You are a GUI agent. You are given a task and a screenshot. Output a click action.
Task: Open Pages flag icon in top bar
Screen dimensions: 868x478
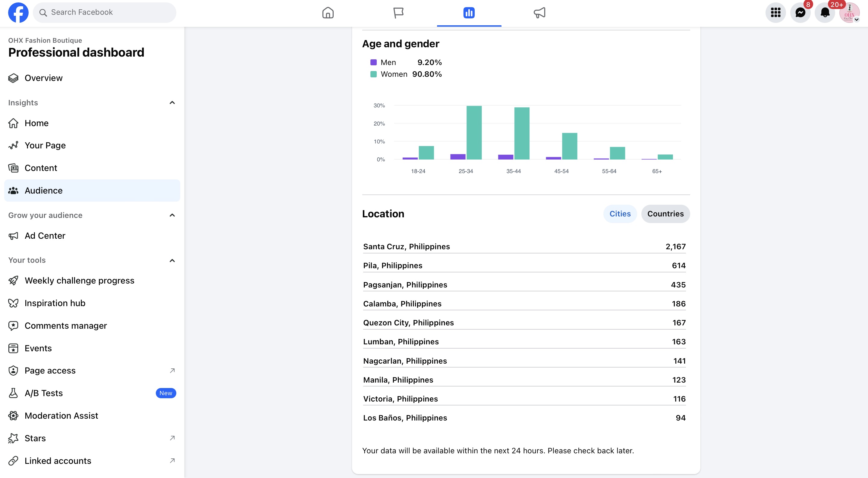point(398,13)
